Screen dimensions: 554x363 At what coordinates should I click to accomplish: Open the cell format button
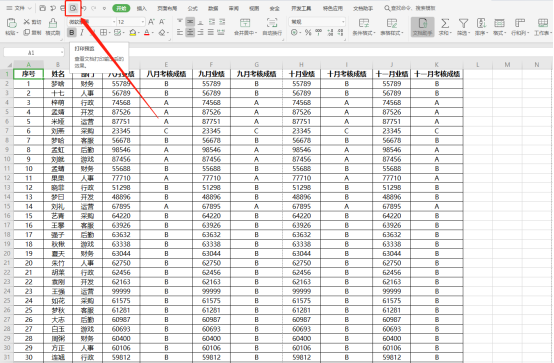[x=499, y=27]
